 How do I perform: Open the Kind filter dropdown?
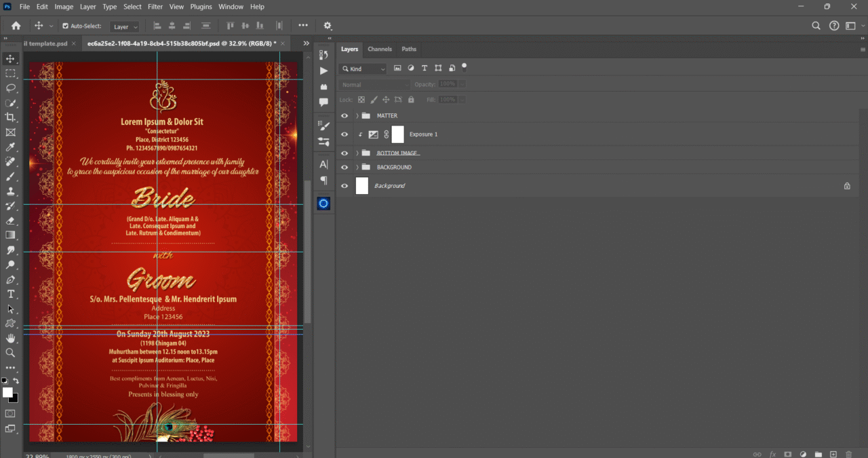tap(363, 69)
